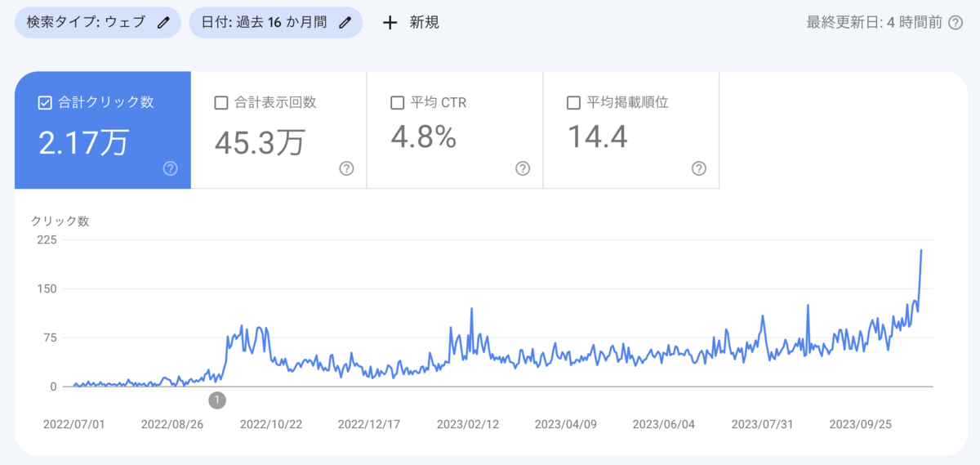Open the 検索タイプ: ウェブ filter chip
This screenshot has width=980, height=465.
pyautogui.click(x=97, y=23)
